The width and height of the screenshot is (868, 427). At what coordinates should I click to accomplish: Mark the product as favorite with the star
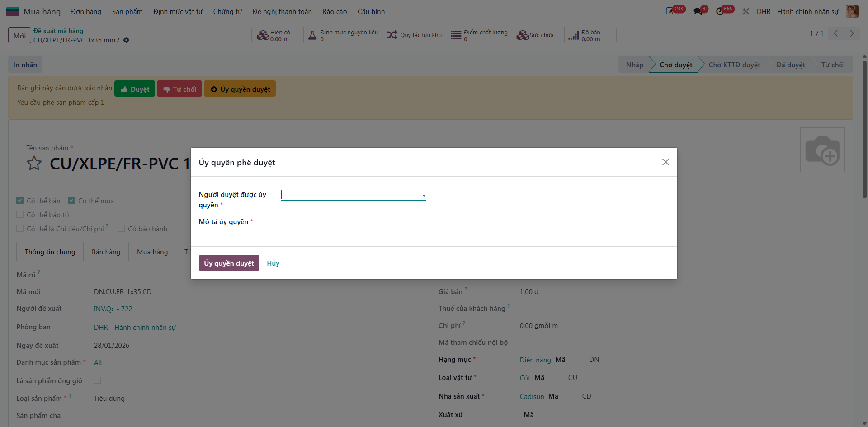click(34, 163)
